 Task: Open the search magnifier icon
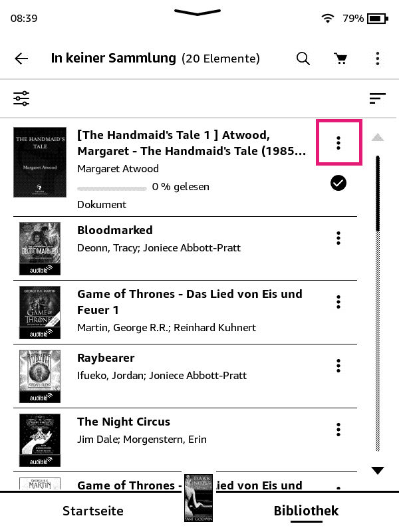click(x=303, y=59)
